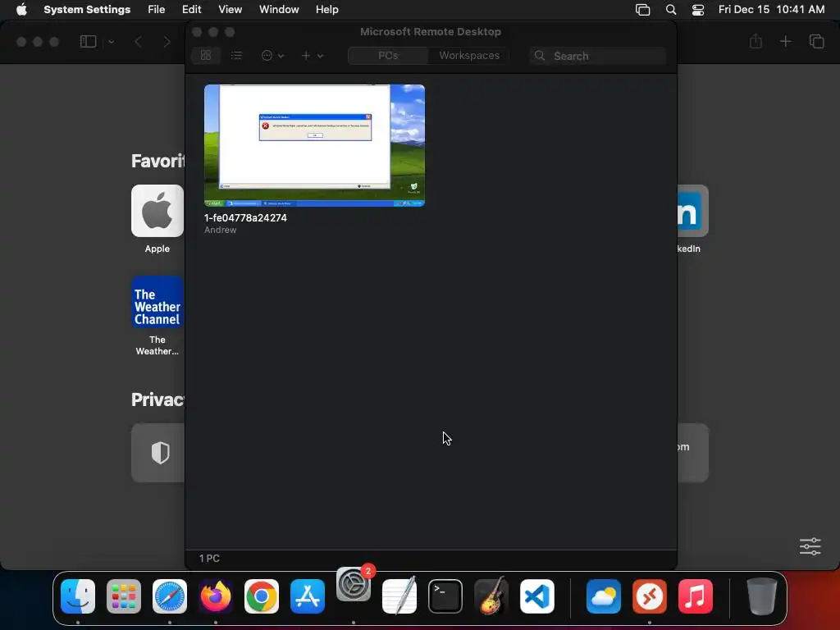This screenshot has width=840, height=630.
Task: Open Music from the Dock
Action: tap(696, 596)
